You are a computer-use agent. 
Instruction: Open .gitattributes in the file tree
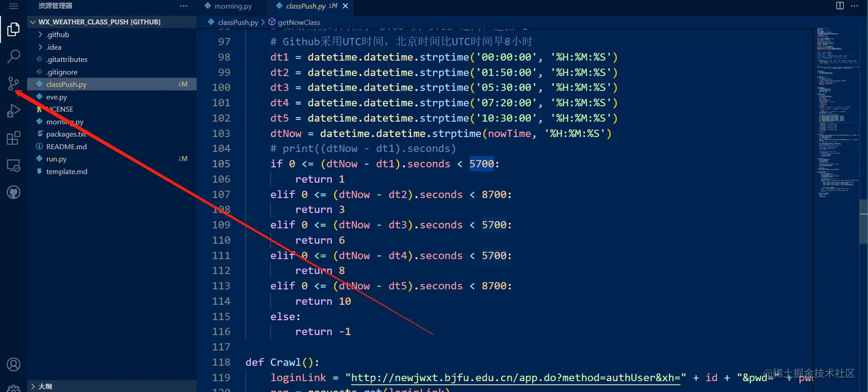[111, 59]
